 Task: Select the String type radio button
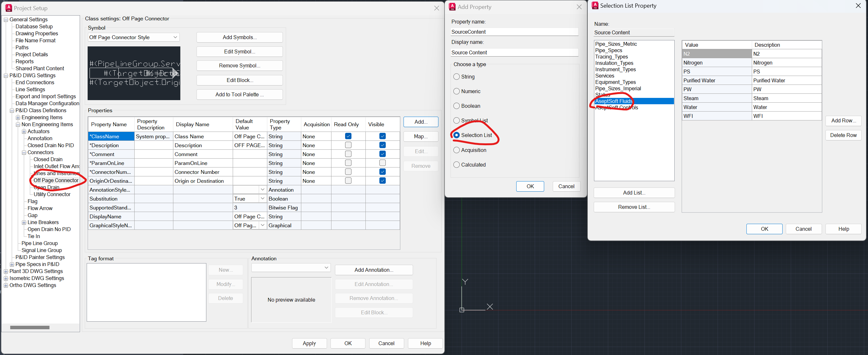457,77
